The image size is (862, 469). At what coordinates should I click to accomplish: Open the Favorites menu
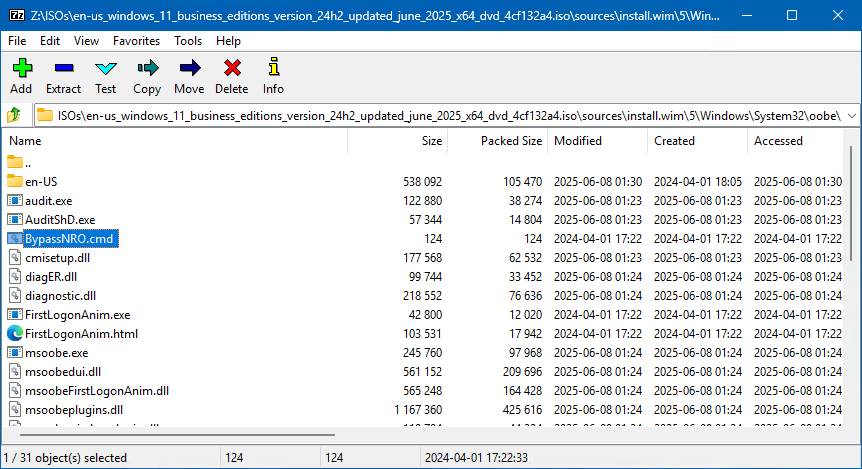click(136, 41)
